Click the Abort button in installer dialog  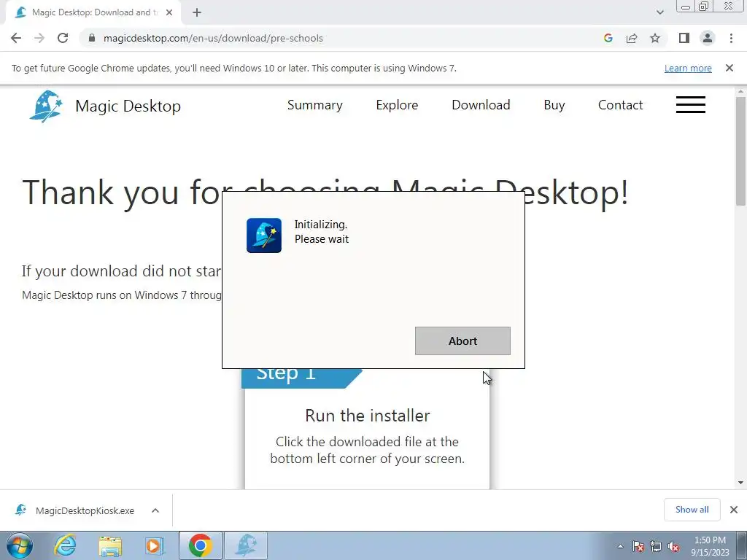(x=462, y=341)
